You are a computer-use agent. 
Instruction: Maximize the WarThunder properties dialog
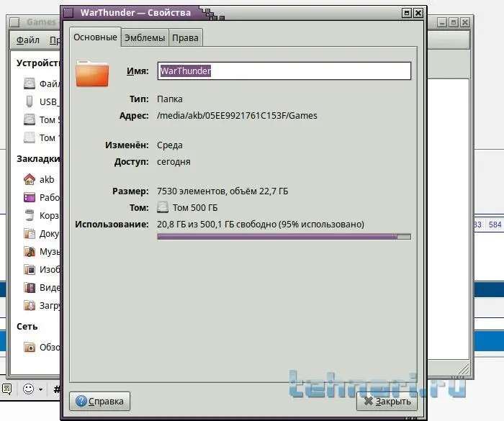(x=407, y=13)
